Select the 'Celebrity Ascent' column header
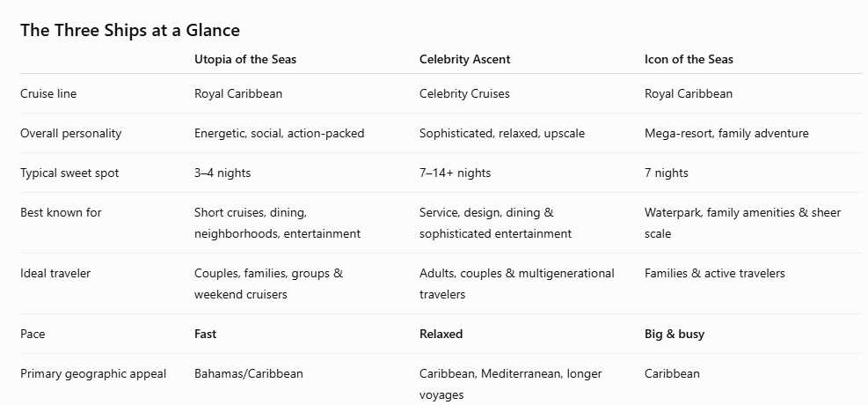Viewport: 868px width, 405px height. [465, 59]
